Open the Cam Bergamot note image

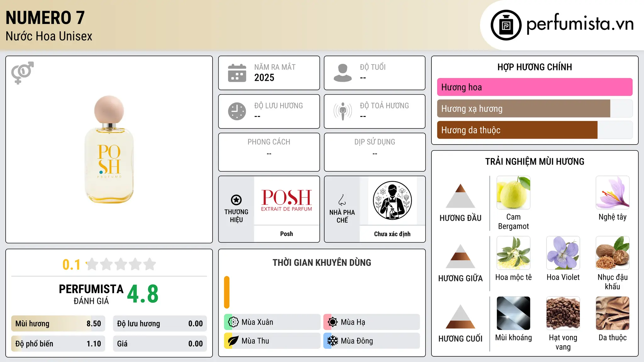(514, 193)
